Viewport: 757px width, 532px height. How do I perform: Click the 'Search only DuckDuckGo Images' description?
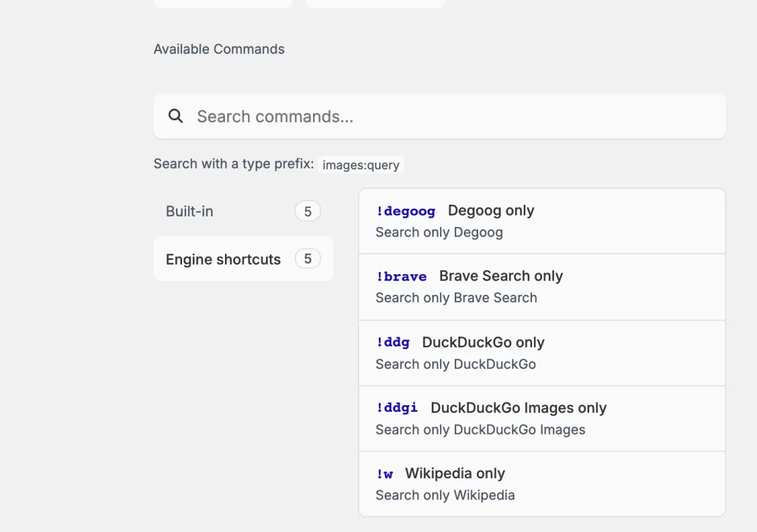(x=480, y=430)
